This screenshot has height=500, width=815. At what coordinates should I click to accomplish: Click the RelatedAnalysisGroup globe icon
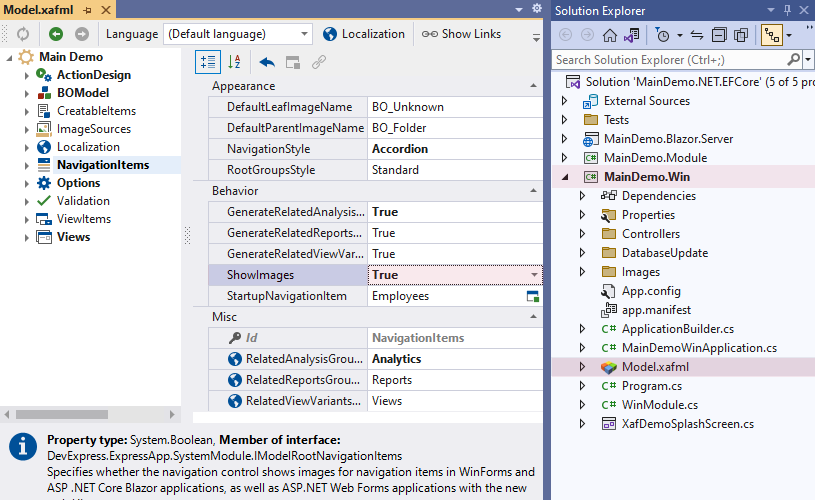coord(234,359)
